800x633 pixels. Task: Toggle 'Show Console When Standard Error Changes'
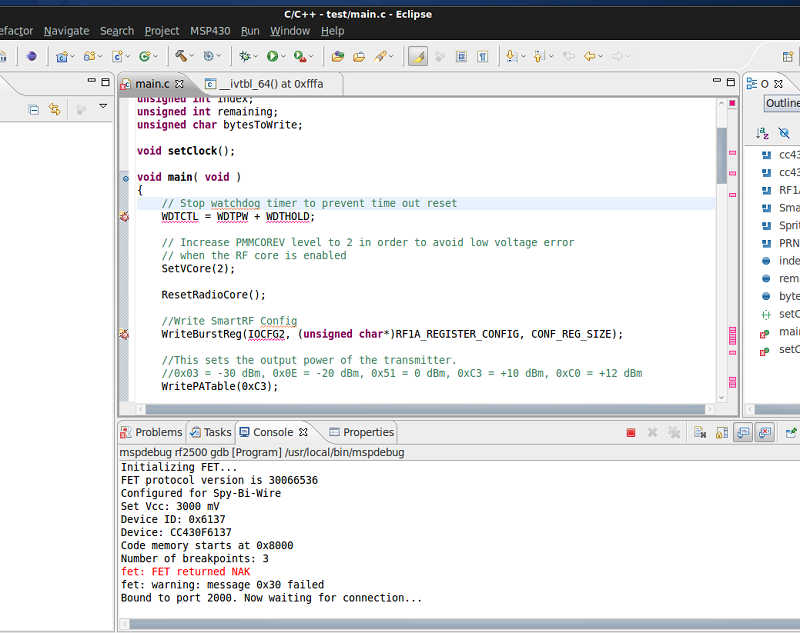[x=765, y=431]
